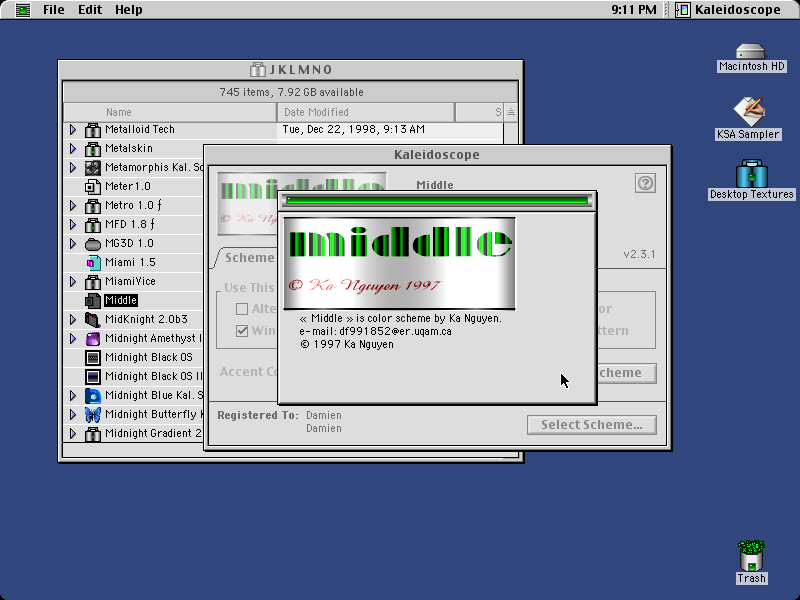Expand the Midnight Gradient 2 disclosure triangle
This screenshot has width=800, height=600.
pos(72,434)
